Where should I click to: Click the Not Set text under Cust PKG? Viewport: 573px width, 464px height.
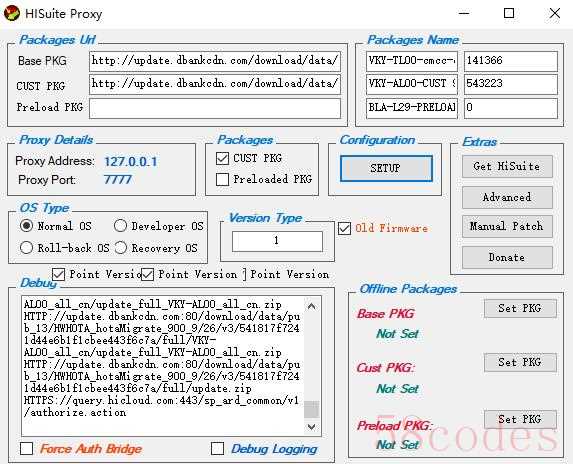[397, 389]
